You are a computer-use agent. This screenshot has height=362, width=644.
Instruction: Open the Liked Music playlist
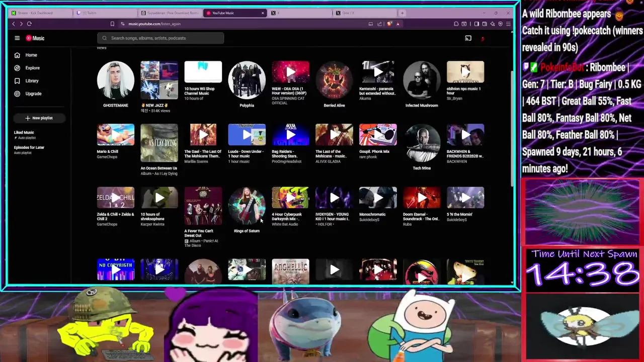point(40,135)
